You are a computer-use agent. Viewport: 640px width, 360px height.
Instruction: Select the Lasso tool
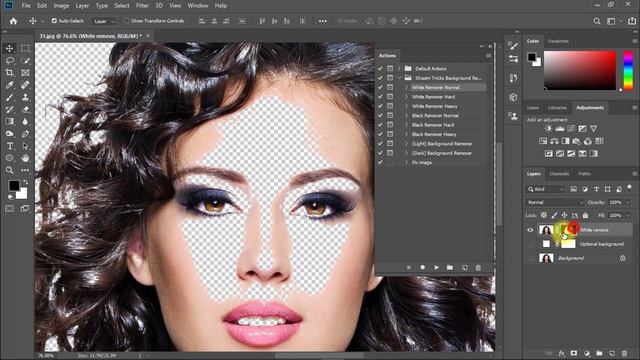click(9, 60)
